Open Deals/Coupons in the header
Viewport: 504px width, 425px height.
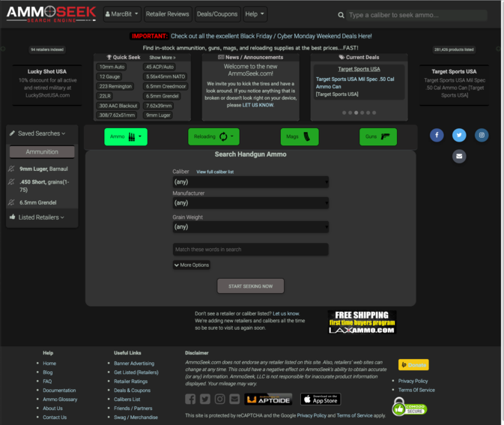point(217,14)
